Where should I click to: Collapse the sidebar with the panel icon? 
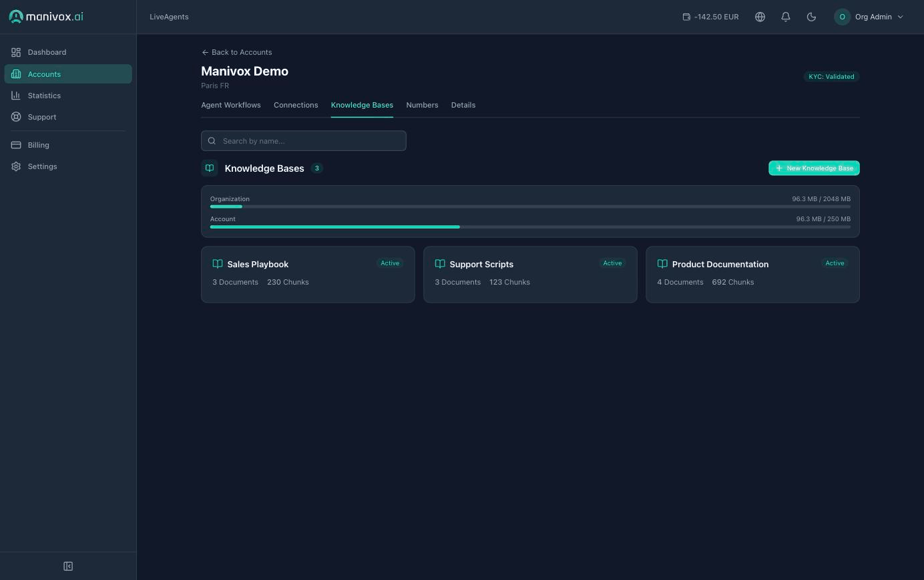click(68, 567)
